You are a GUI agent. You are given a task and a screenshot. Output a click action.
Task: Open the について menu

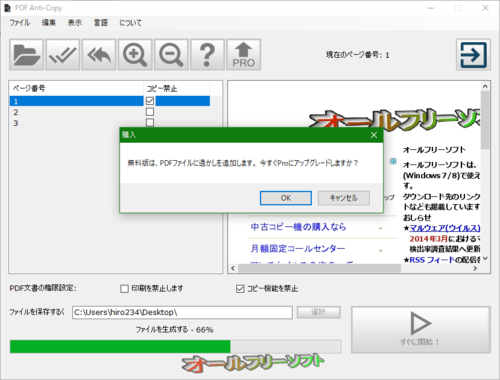[x=130, y=23]
